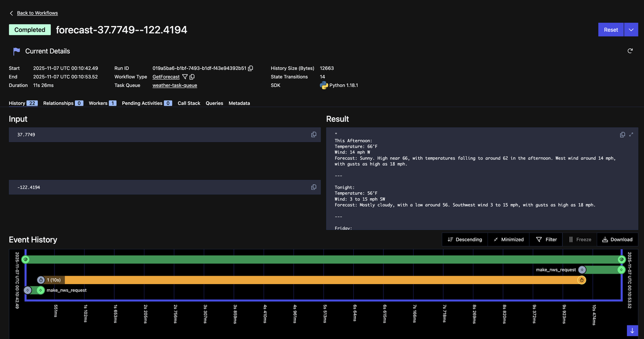
Task: Click End time 2025-11-07 UTC 00:10:53.52
Action: pos(65,77)
